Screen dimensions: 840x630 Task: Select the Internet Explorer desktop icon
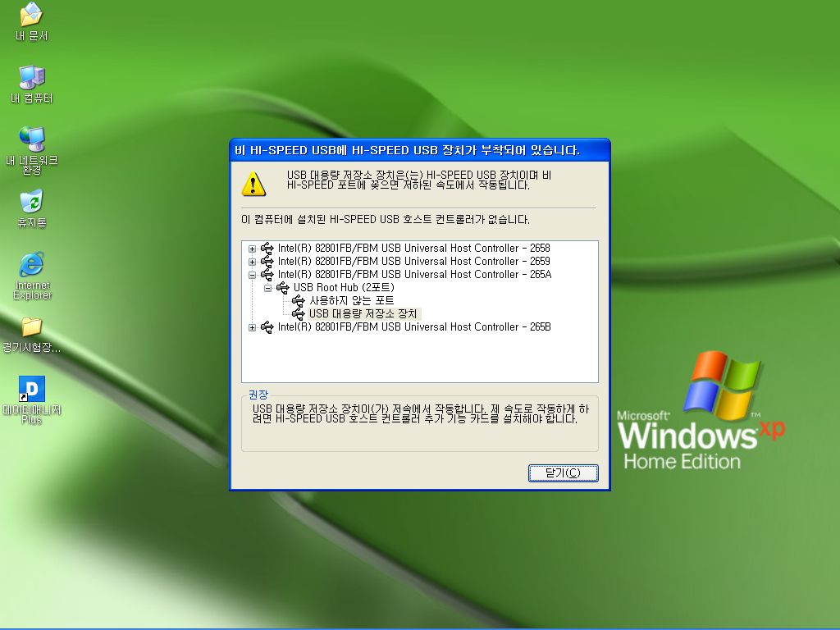32,276
